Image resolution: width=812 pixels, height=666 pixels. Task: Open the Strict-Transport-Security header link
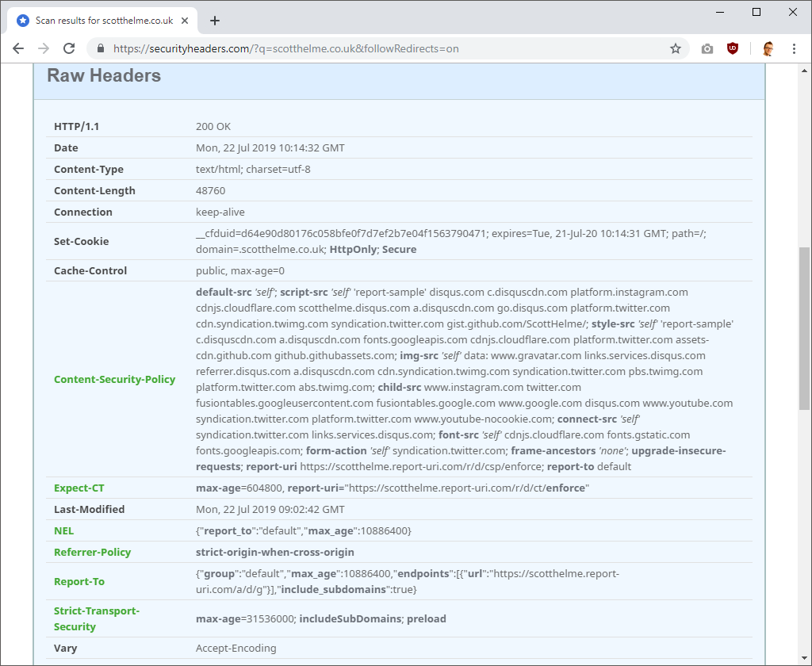(x=97, y=618)
